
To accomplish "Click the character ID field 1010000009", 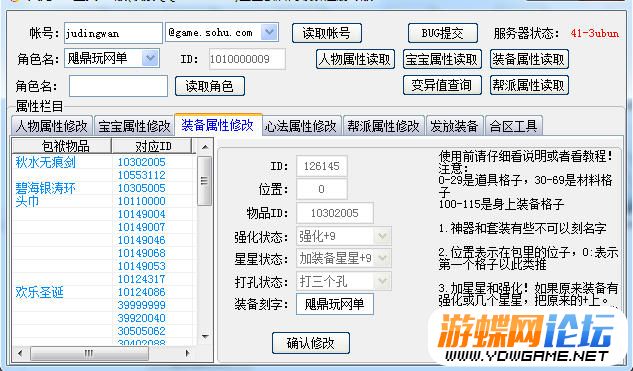I will tap(247, 59).
